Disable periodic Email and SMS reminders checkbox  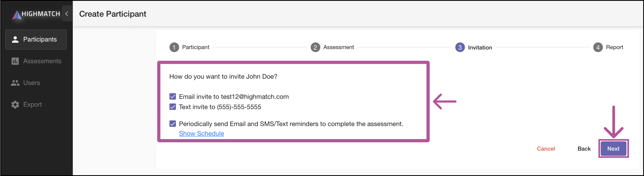coord(173,124)
